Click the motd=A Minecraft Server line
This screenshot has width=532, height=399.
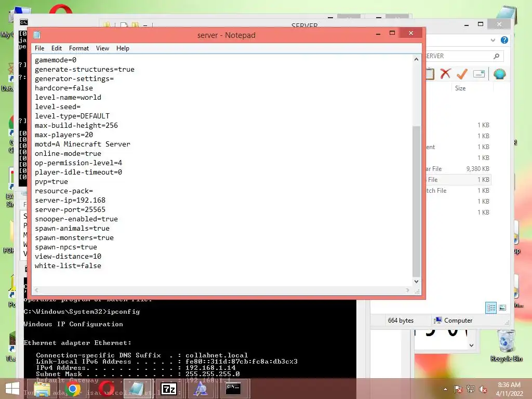pyautogui.click(x=83, y=144)
